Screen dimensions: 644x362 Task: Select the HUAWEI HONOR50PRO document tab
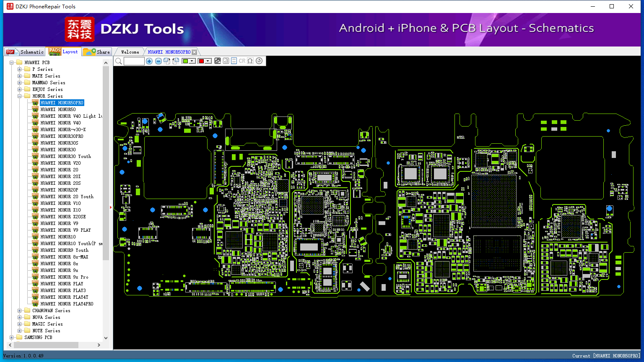pos(169,52)
